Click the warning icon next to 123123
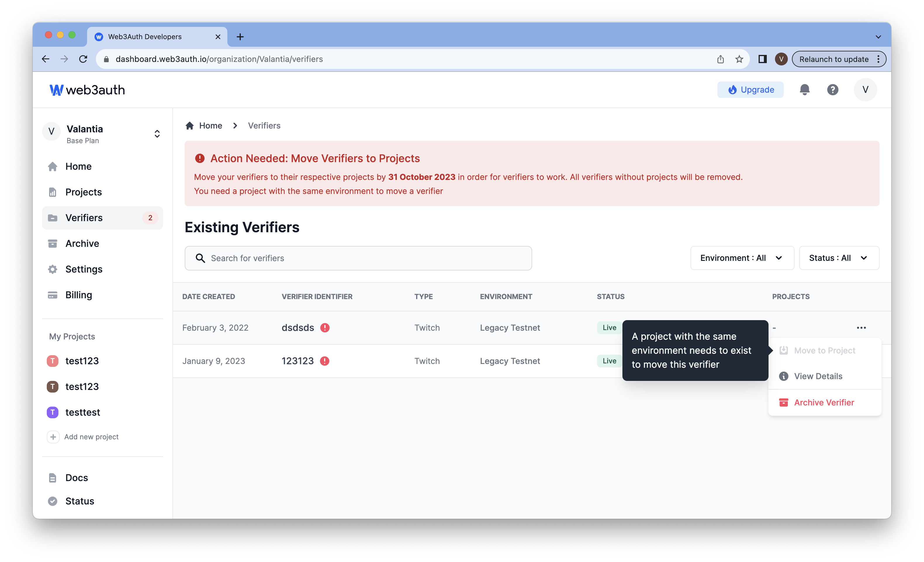Image resolution: width=924 pixels, height=562 pixels. (324, 361)
